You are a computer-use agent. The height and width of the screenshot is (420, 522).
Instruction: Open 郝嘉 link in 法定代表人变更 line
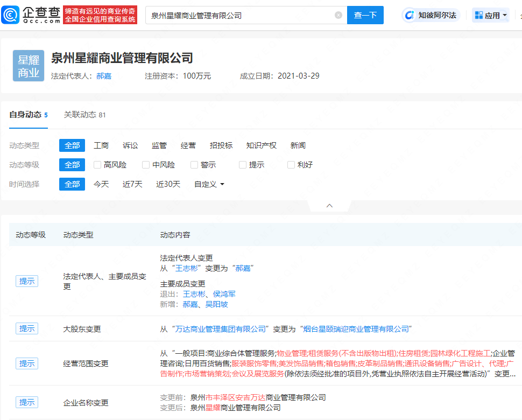click(x=243, y=268)
